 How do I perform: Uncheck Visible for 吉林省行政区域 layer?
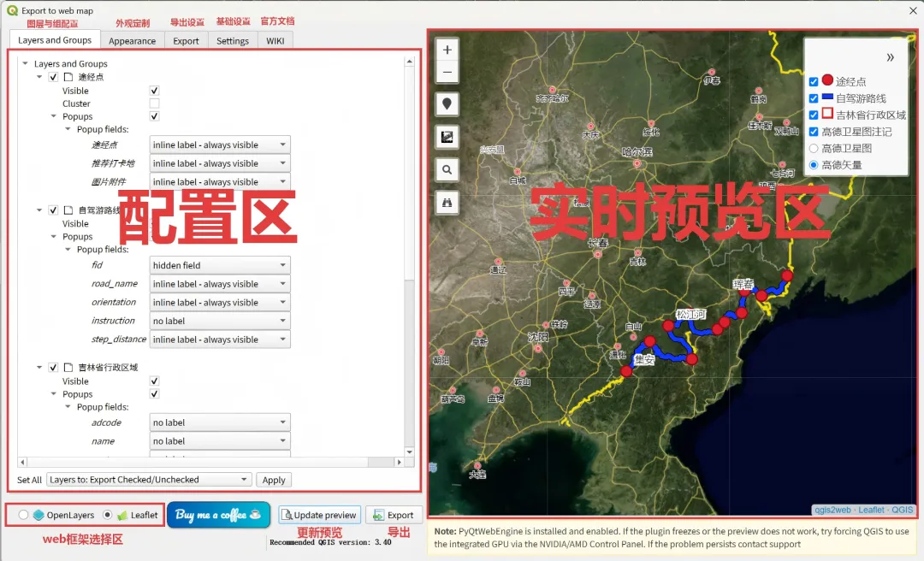click(154, 381)
